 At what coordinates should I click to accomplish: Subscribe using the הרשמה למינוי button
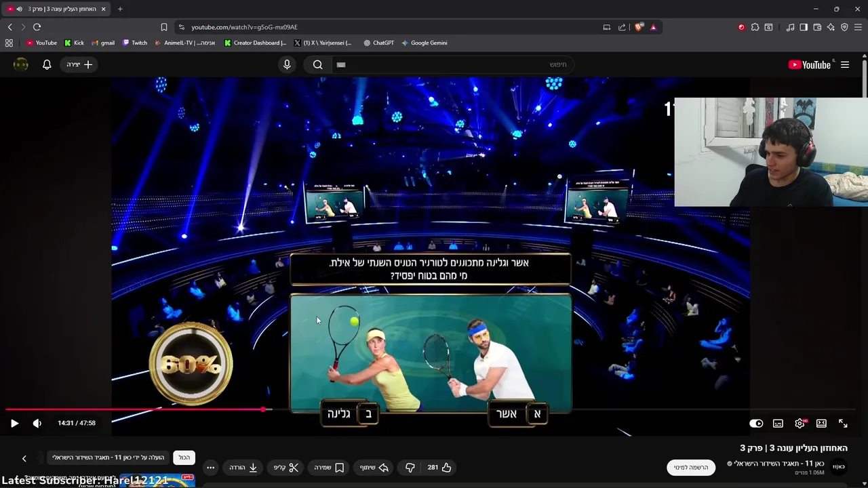[691, 467]
